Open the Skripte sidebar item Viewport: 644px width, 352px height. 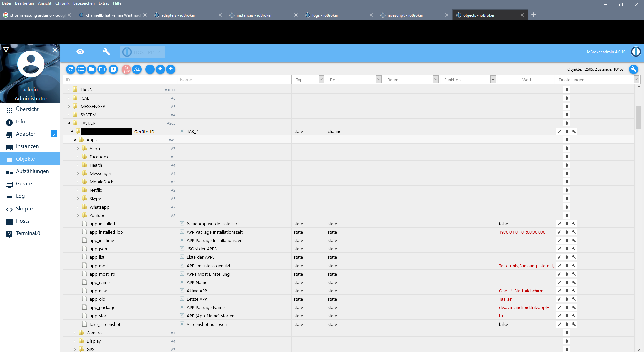(30, 209)
